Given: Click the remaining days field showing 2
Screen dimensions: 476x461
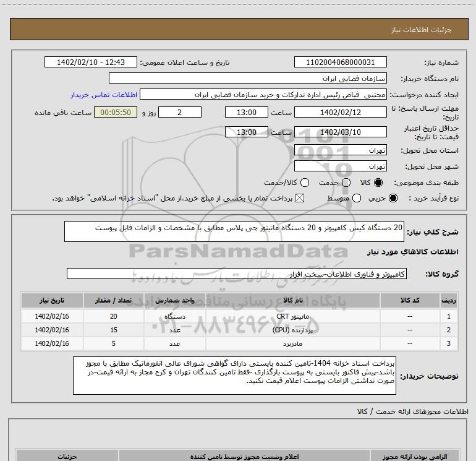Looking at the screenshot, I should [180, 112].
